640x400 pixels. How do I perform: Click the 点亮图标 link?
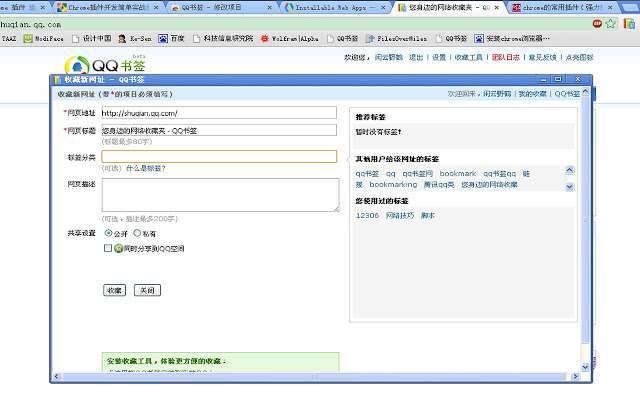579,58
